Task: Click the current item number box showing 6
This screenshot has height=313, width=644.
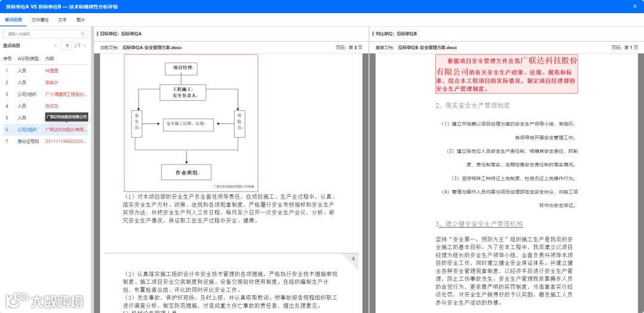Action: (x=67, y=45)
